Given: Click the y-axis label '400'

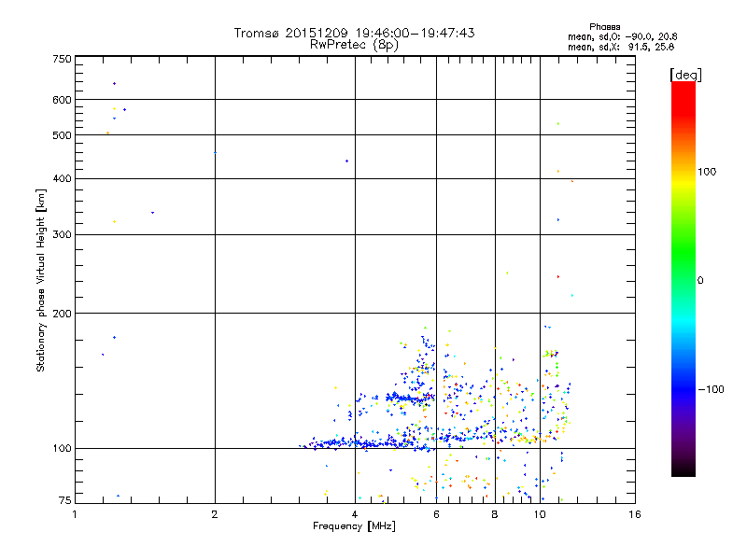Looking at the screenshot, I should point(62,179).
